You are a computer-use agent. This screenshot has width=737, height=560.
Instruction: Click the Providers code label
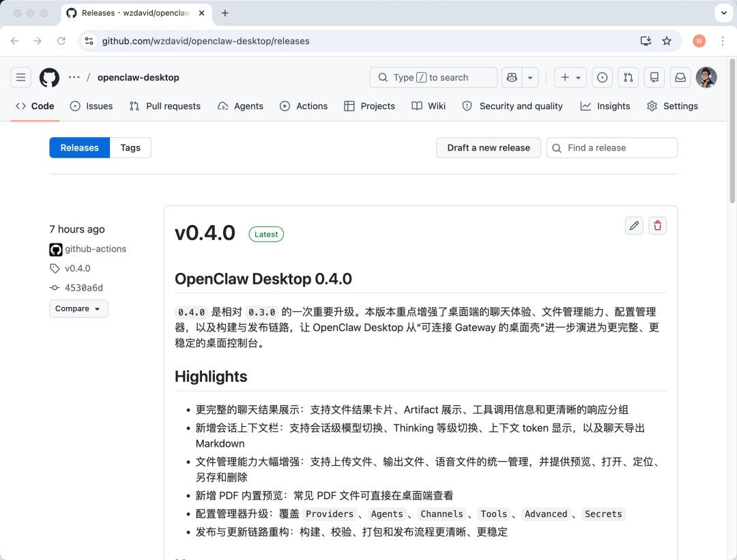[x=330, y=514]
